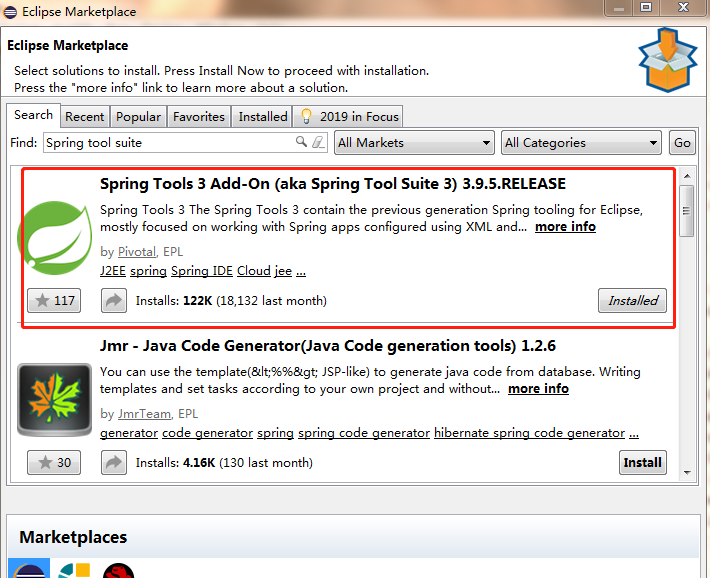Select the second marketplace icon with yellow square
The image size is (710, 578).
(74, 570)
